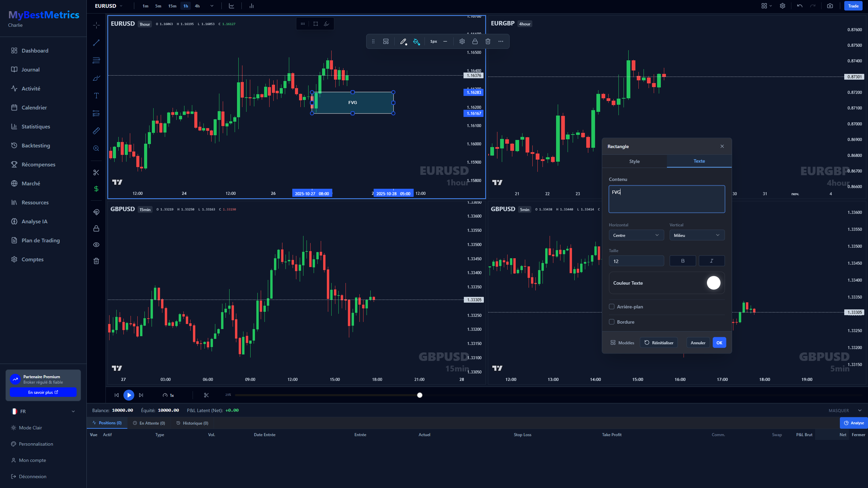This screenshot has width=868, height=488.
Task: Select the text annotation tool
Action: tap(96, 96)
